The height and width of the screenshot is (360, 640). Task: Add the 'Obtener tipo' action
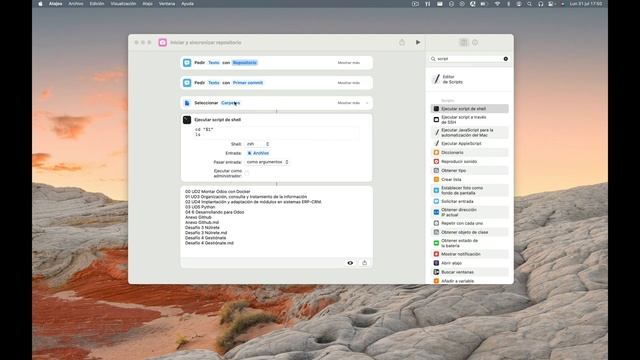click(x=469, y=170)
